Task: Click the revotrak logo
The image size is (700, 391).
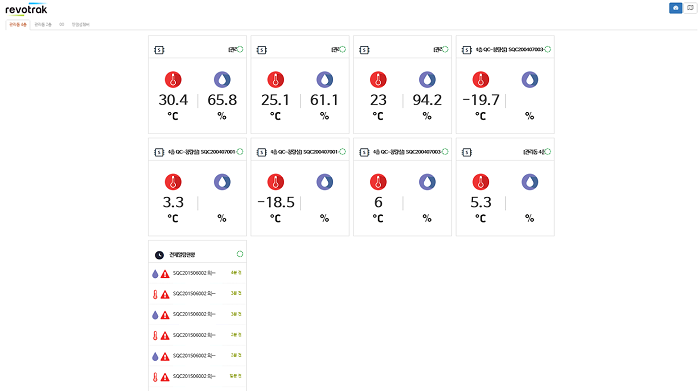Action: point(26,9)
